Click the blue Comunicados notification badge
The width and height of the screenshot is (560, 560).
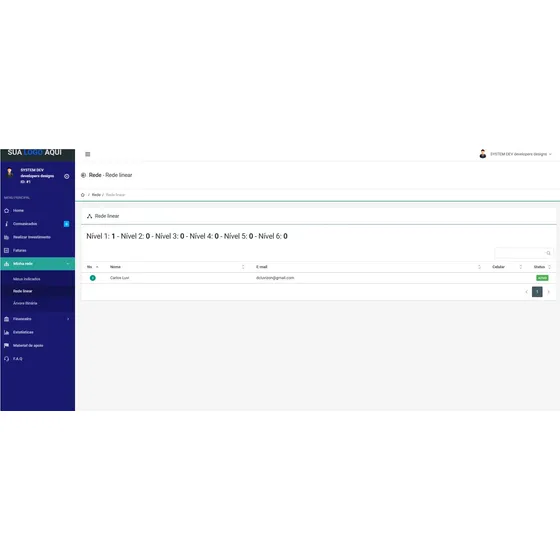point(66,224)
